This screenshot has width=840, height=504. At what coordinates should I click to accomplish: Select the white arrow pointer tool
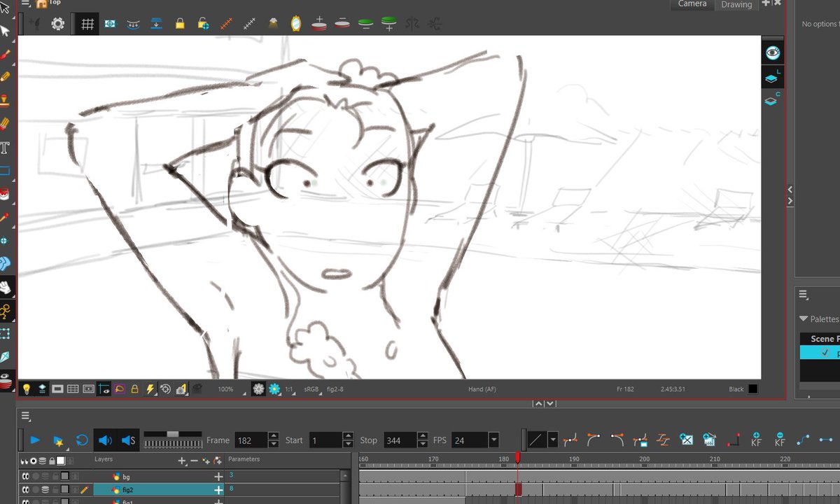coord(6,31)
